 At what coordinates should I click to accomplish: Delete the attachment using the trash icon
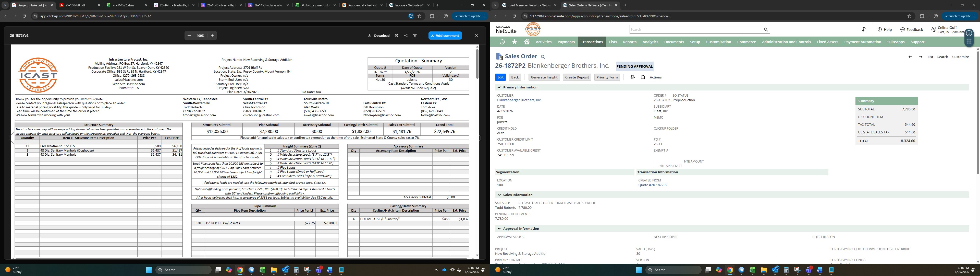click(415, 36)
